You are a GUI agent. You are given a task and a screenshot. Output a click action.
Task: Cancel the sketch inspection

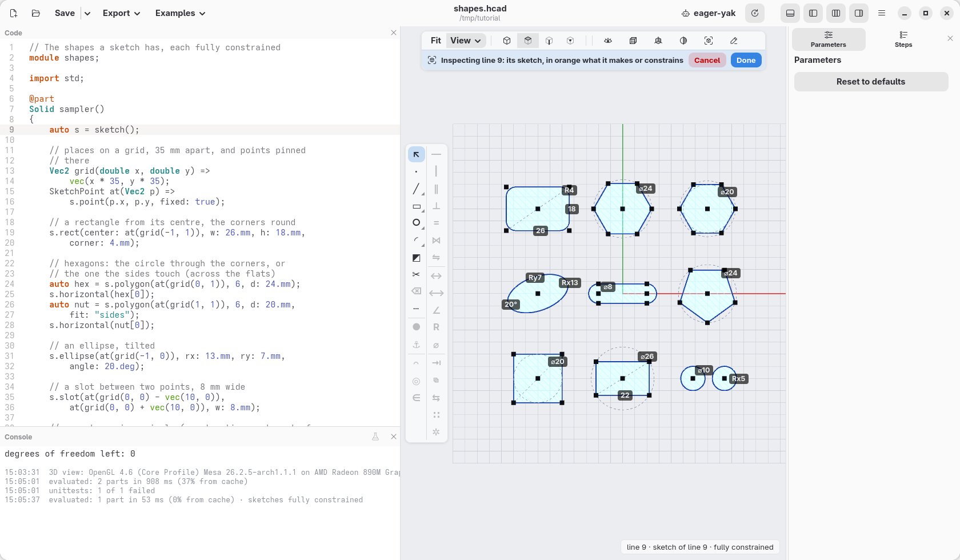tap(707, 60)
